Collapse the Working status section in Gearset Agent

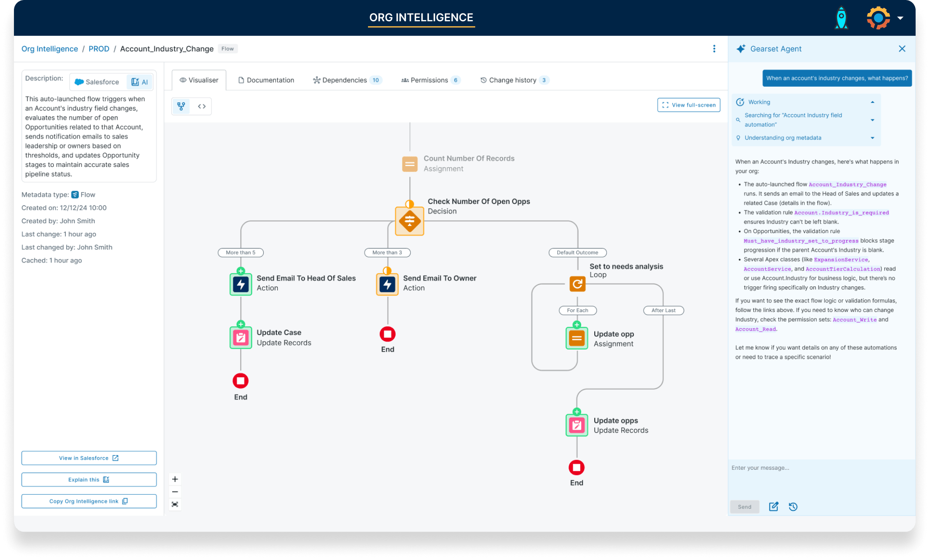tap(872, 102)
